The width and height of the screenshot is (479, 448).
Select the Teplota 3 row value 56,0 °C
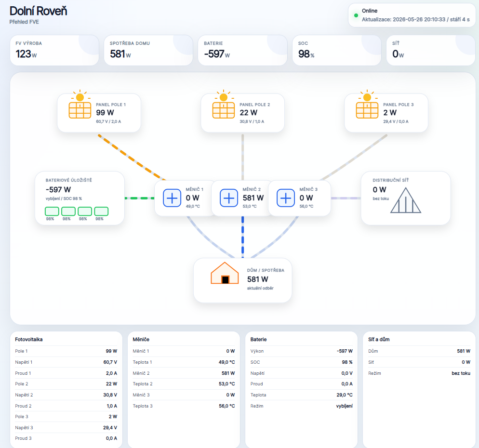226,406
